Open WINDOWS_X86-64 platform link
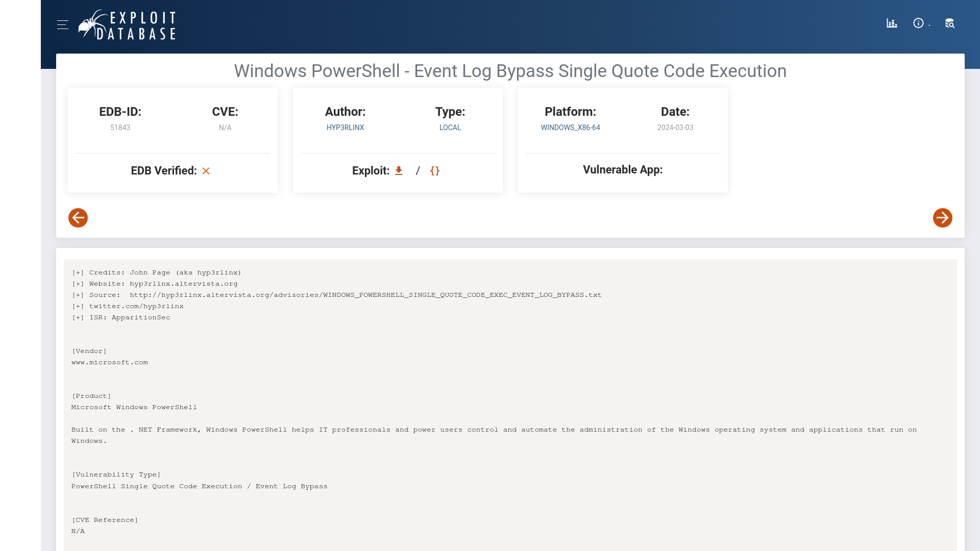 point(571,128)
